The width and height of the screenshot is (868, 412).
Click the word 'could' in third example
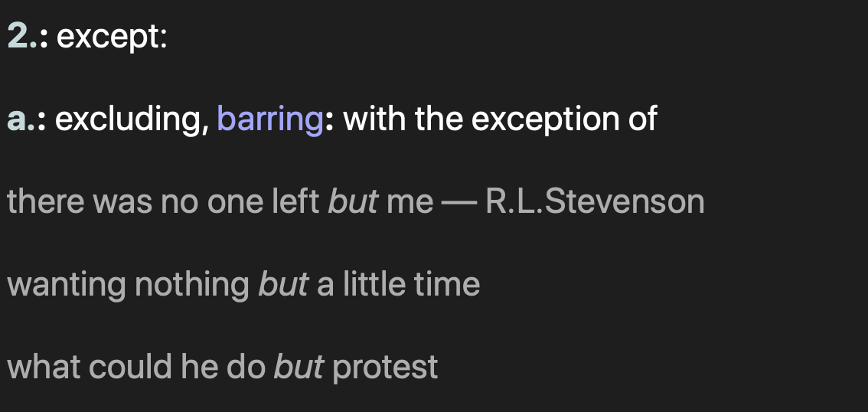click(x=130, y=367)
